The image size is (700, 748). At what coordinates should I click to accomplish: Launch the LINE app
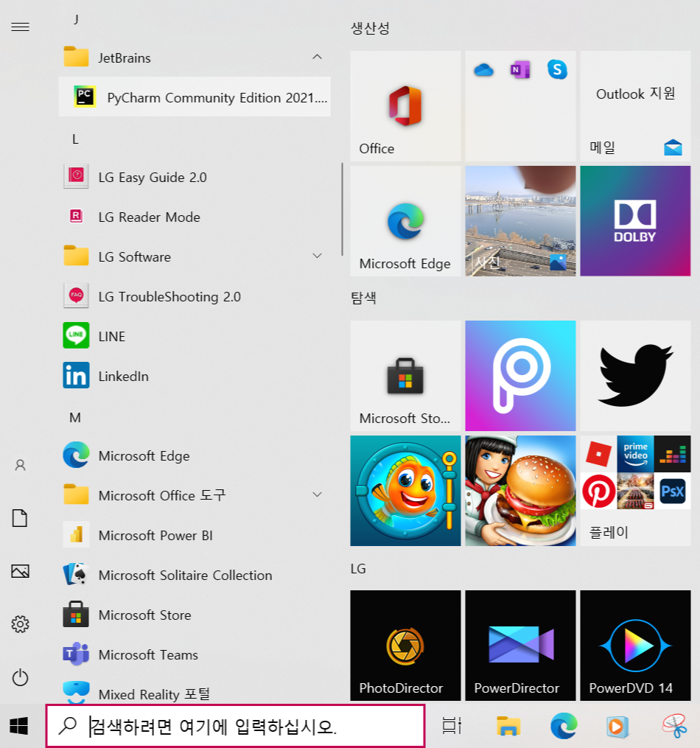(x=195, y=336)
